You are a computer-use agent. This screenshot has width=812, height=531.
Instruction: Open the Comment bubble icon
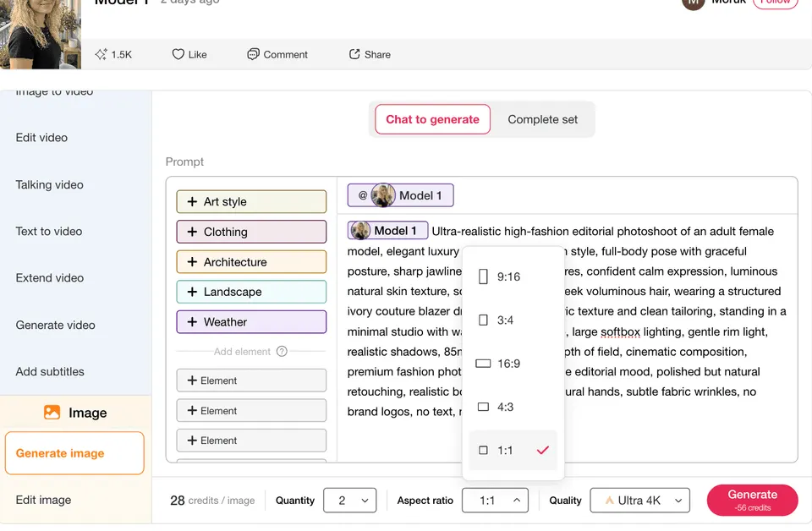(x=253, y=54)
